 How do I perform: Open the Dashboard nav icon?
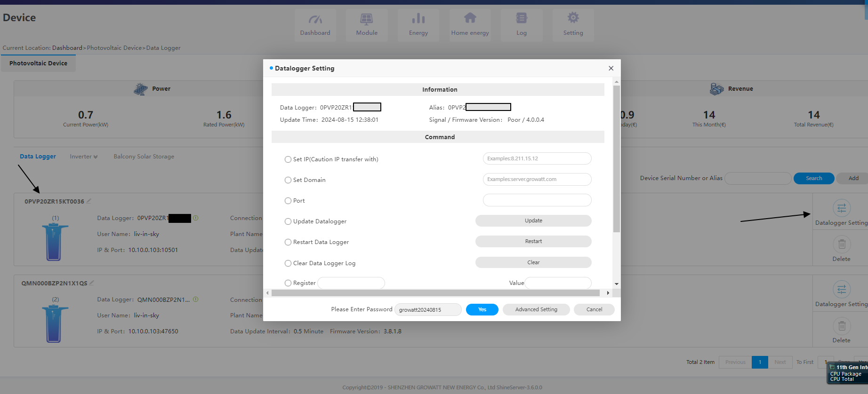(x=315, y=19)
